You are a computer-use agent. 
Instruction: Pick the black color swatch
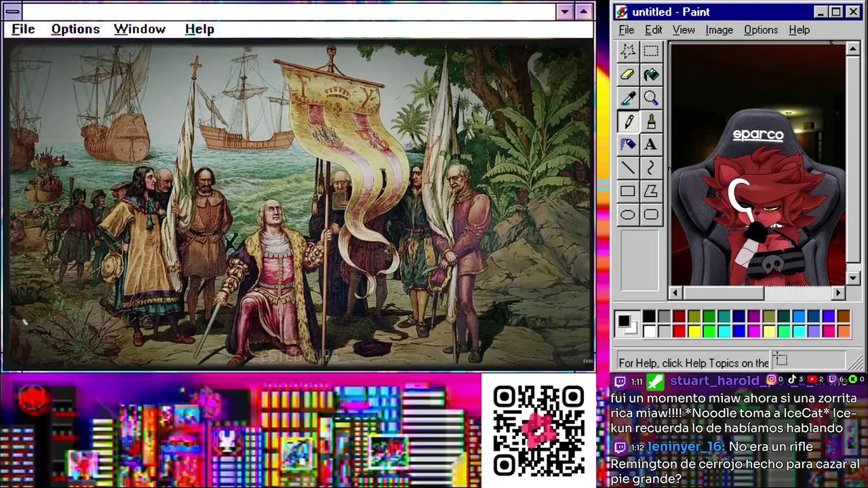[649, 317]
